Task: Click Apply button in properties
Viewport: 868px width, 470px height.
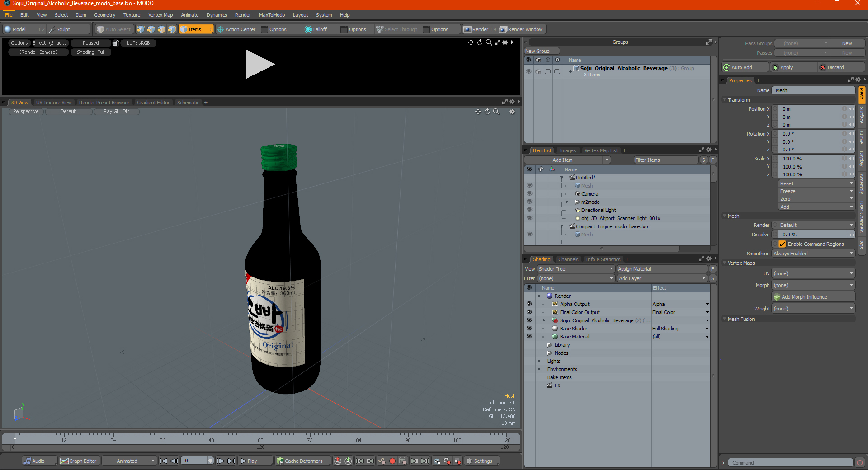Action: [793, 67]
